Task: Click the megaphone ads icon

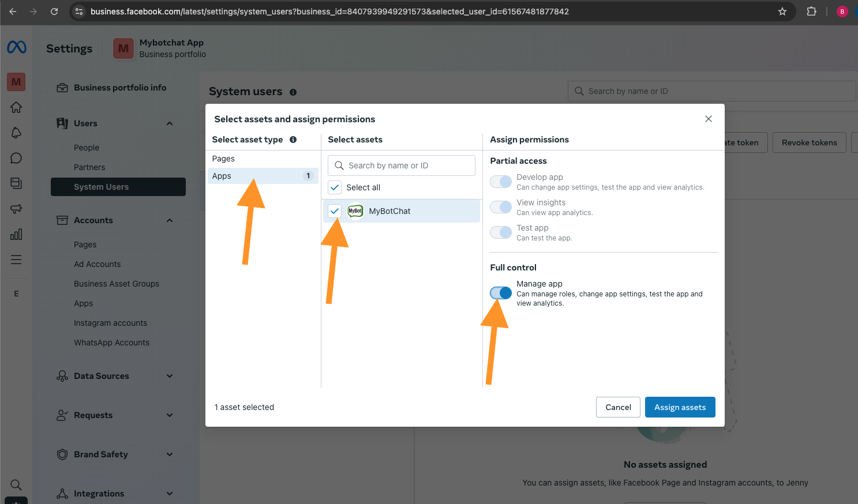Action: 16,209
